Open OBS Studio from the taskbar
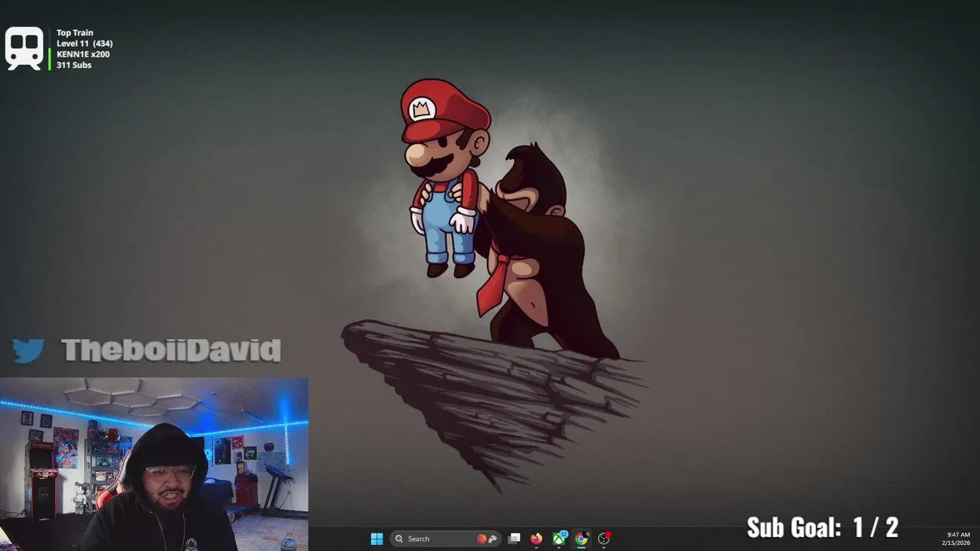 click(604, 539)
